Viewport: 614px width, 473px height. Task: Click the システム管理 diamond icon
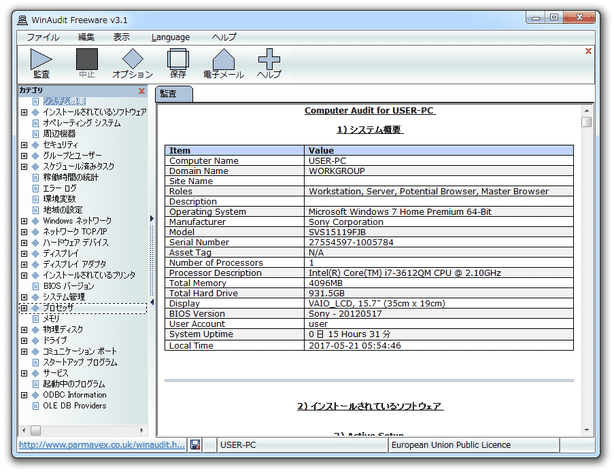click(35, 297)
